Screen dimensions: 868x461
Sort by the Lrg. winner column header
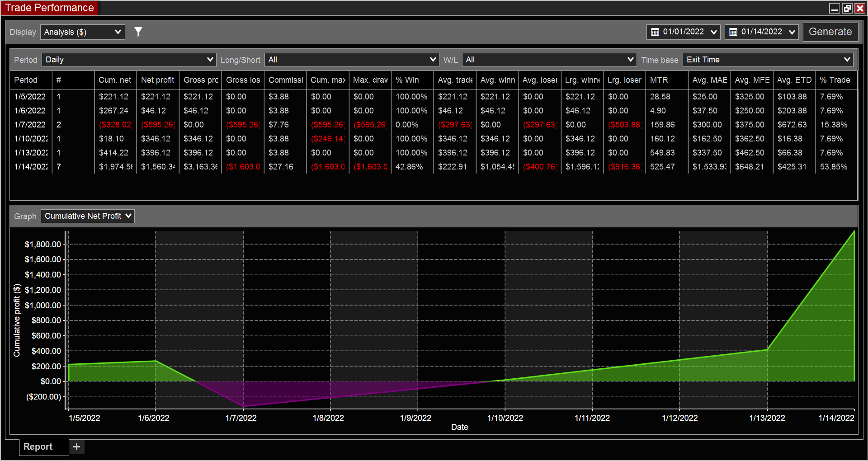(583, 80)
